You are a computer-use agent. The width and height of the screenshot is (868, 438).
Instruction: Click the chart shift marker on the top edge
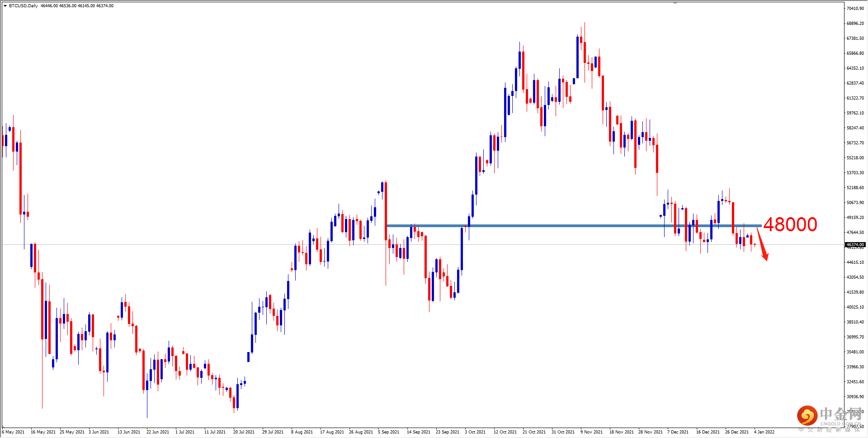coord(675,3)
